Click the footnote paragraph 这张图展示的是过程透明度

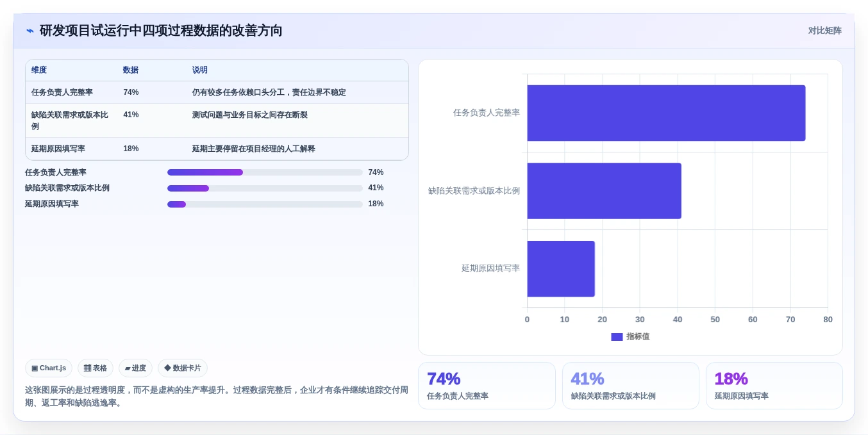point(217,397)
